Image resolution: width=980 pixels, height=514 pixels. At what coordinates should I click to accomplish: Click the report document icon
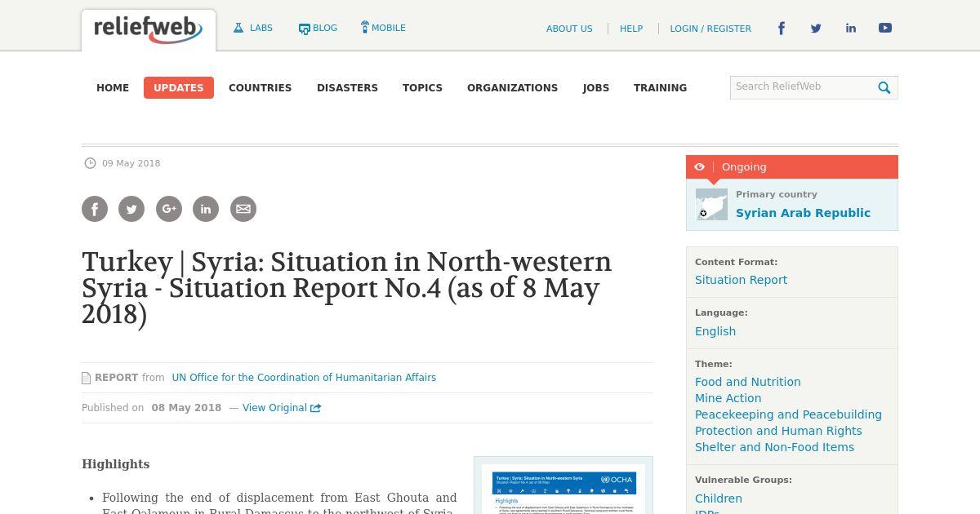click(86, 378)
